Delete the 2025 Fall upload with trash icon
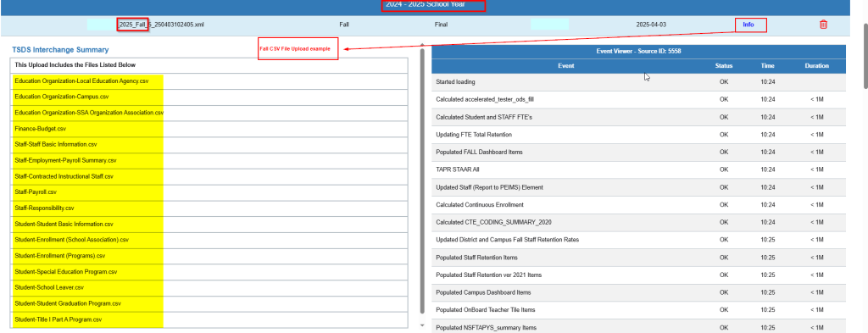868x333 pixels. 823,25
